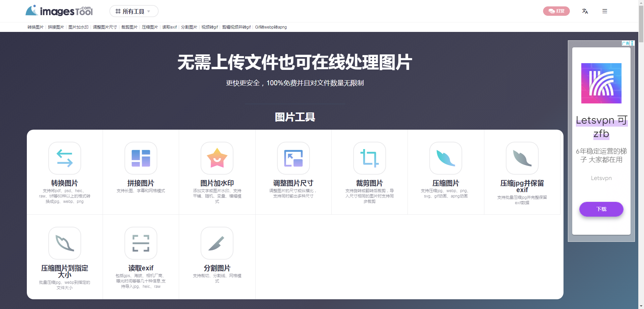644x309 pixels.
Task: Click the 支持裁切、分割线、网格模式 description
Action: 217,278
